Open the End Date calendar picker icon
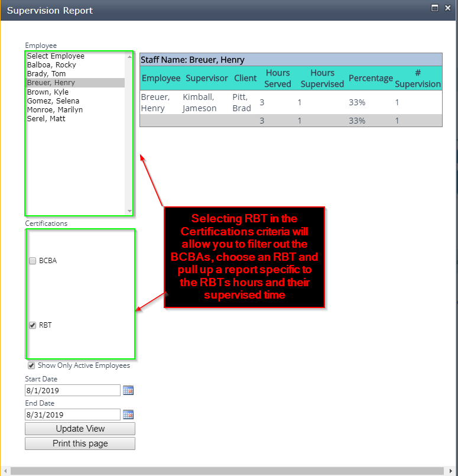 128,415
